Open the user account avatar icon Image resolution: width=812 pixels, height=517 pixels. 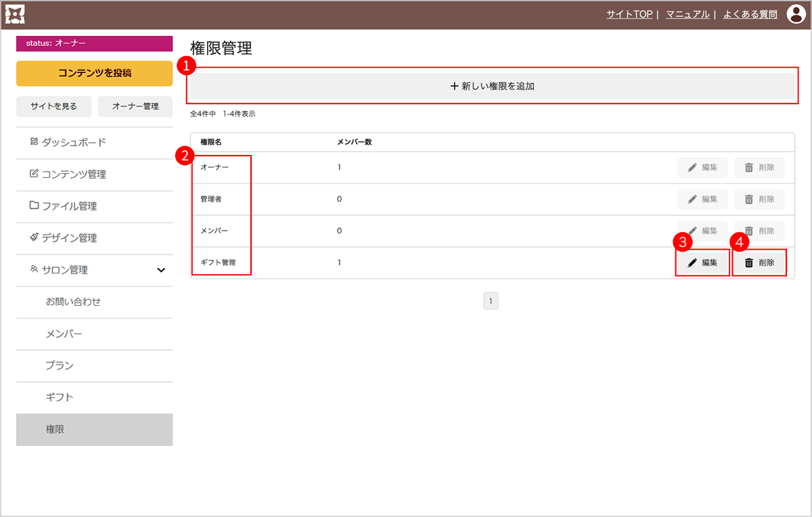[x=796, y=14]
